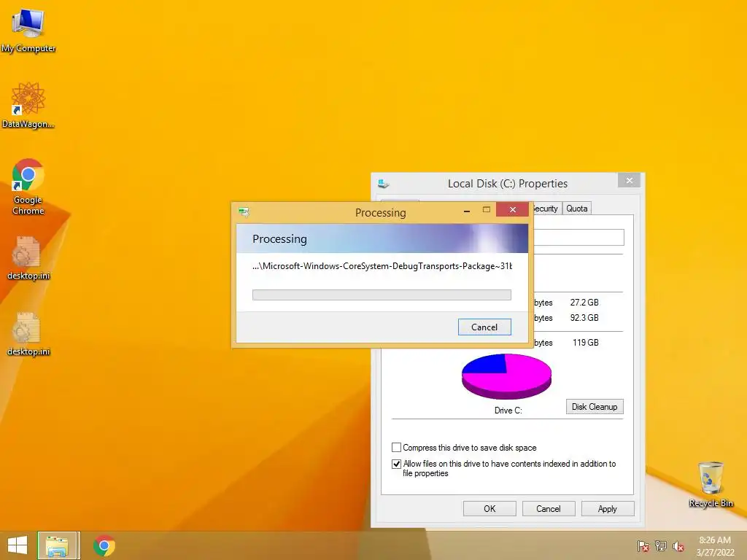Click the Processing banner heading
Screen dimensions: 747x560
(279, 239)
